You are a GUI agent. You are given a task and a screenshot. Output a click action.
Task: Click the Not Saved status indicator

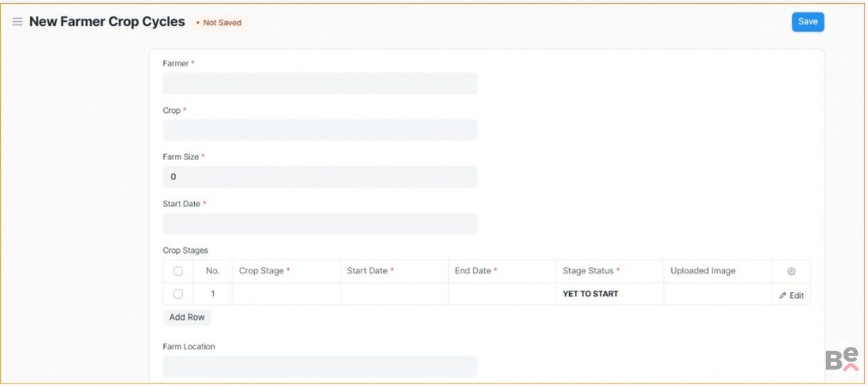(219, 23)
